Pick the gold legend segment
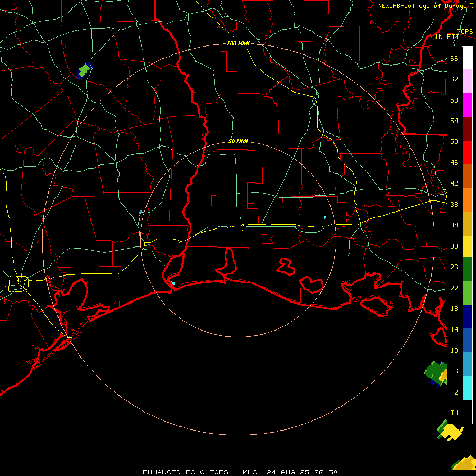The height and width of the screenshot is (476, 476). tap(467, 224)
